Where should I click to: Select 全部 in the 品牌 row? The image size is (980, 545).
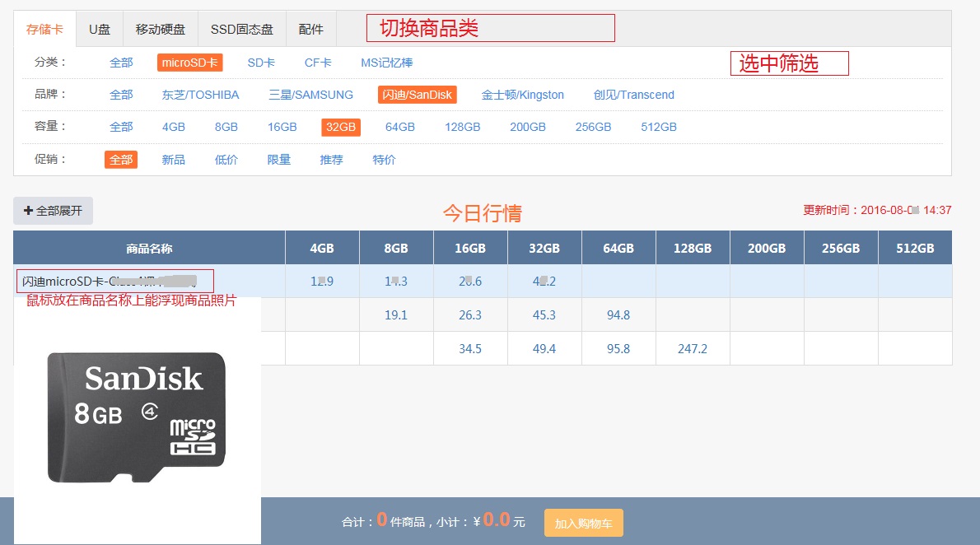click(121, 95)
